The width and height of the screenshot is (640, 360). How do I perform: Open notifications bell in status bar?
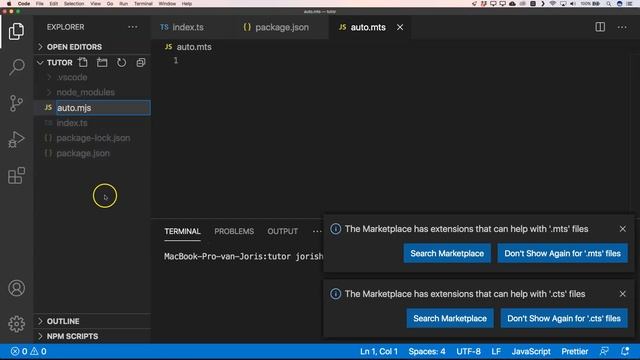pos(625,351)
